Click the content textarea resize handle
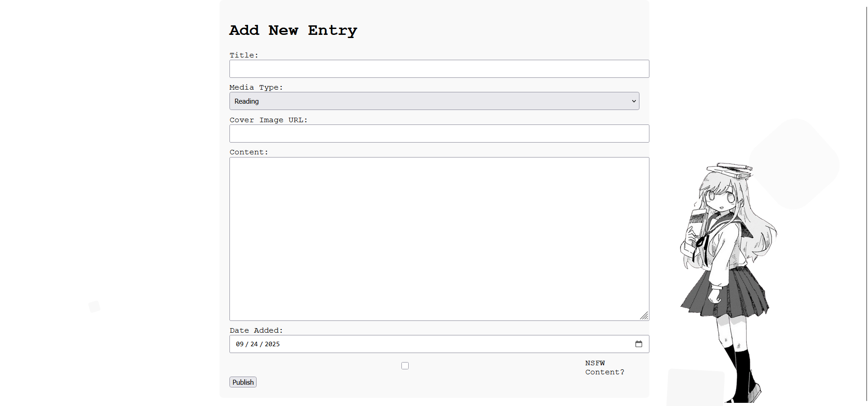This screenshot has height=406, width=868. (x=644, y=316)
